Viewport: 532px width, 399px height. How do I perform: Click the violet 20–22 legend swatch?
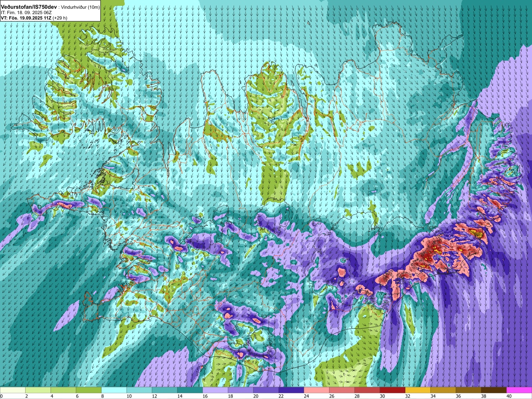point(266,390)
